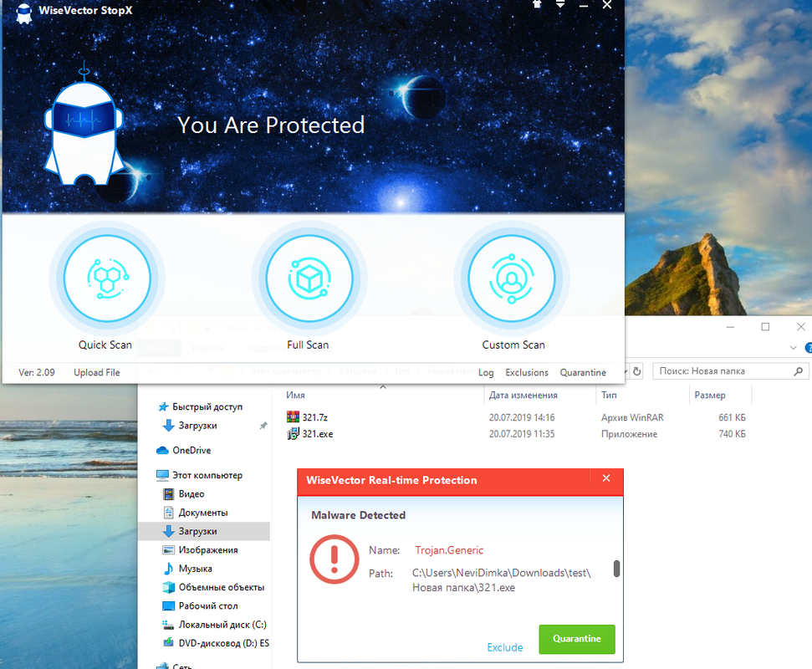
Task: Launch the Full Scan cube icon
Action: pos(309,278)
